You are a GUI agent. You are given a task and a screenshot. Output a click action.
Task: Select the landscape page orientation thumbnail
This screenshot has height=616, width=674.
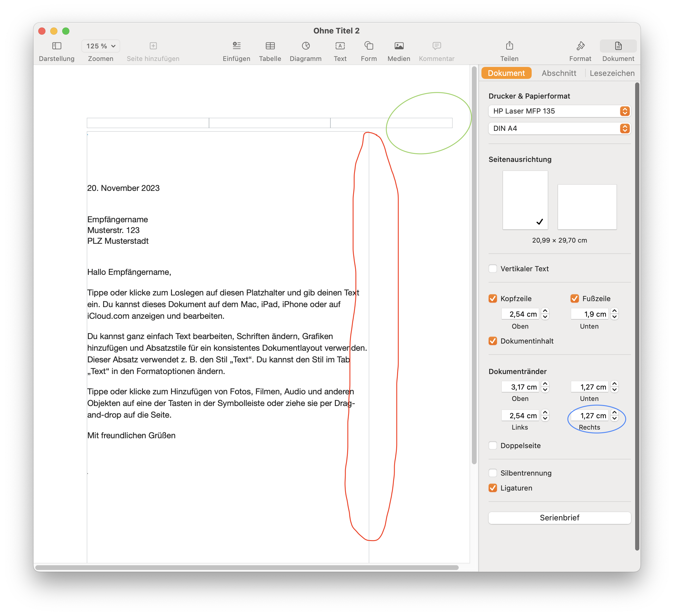pyautogui.click(x=587, y=207)
